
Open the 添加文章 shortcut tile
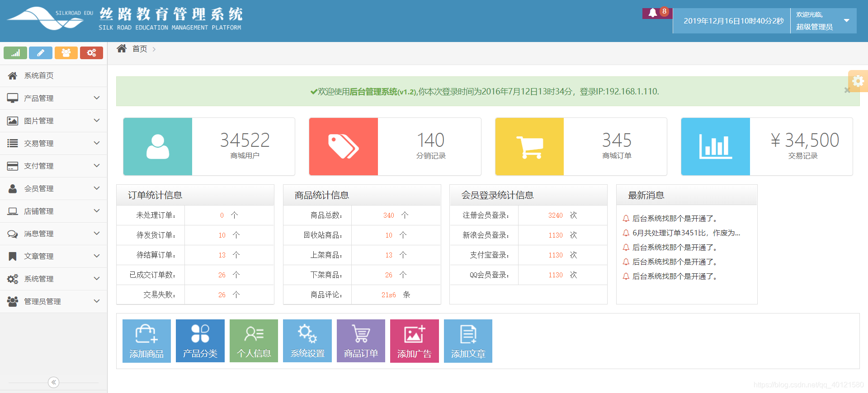click(x=468, y=341)
